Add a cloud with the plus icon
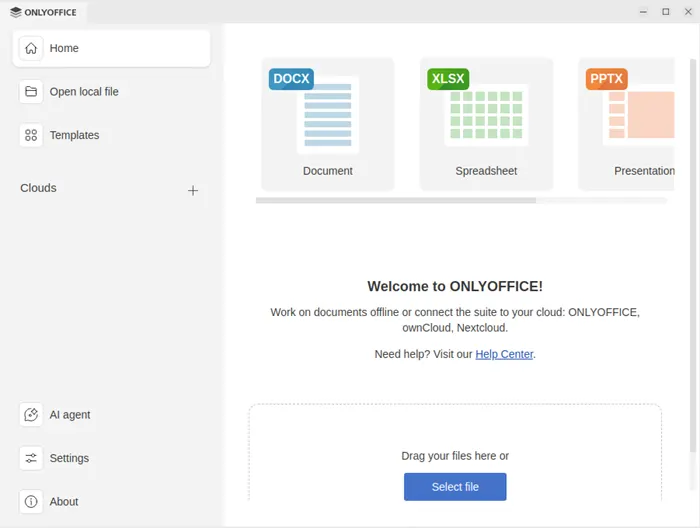Viewport: 700px width, 528px height. point(193,191)
